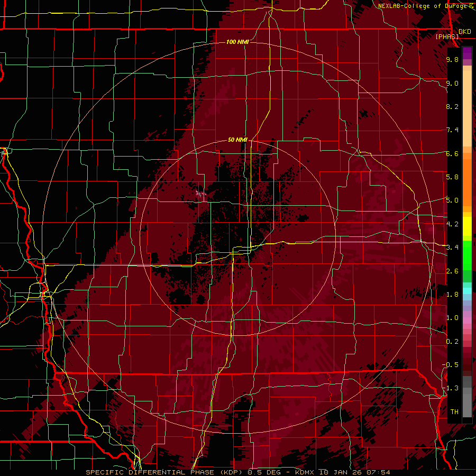Click the bright green segment of the color bar
This screenshot has height=476, width=476.
click(467, 255)
